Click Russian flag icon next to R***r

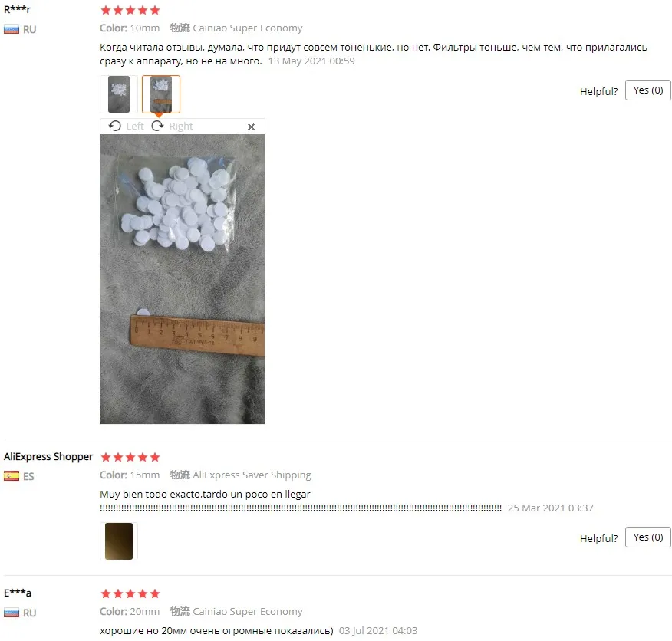coord(12,30)
